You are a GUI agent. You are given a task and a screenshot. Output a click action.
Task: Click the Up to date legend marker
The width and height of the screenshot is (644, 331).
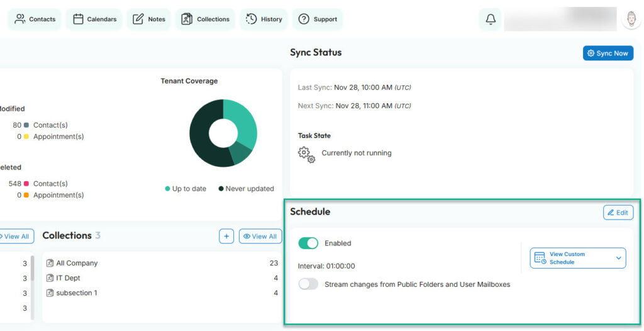167,189
